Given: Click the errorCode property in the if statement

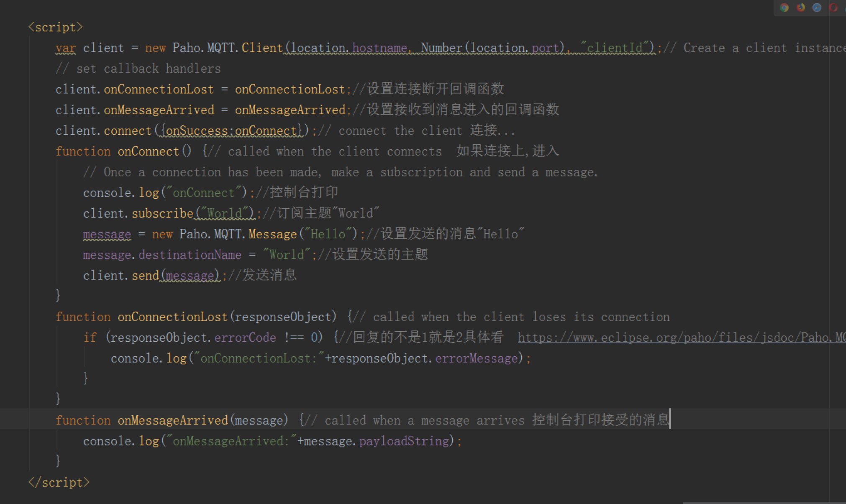Looking at the screenshot, I should coord(245,338).
